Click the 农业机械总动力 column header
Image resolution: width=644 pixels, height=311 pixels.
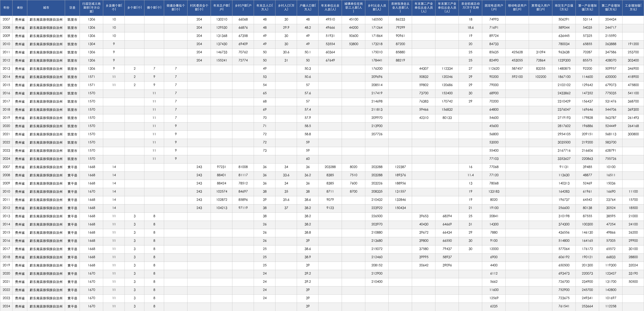(470, 8)
